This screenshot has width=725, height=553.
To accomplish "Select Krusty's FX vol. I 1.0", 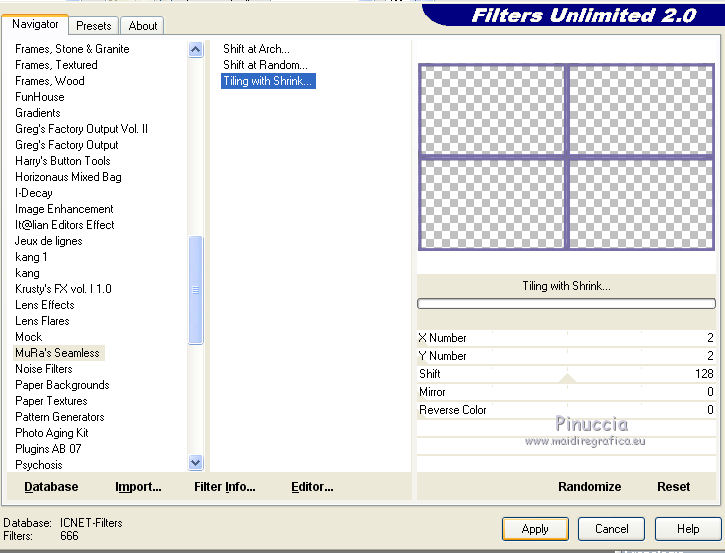I will [63, 289].
